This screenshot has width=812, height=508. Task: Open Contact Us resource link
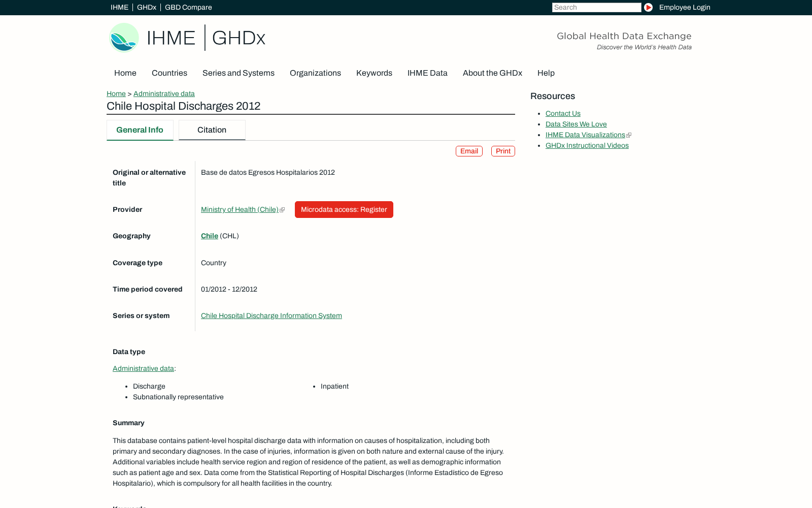pos(563,114)
